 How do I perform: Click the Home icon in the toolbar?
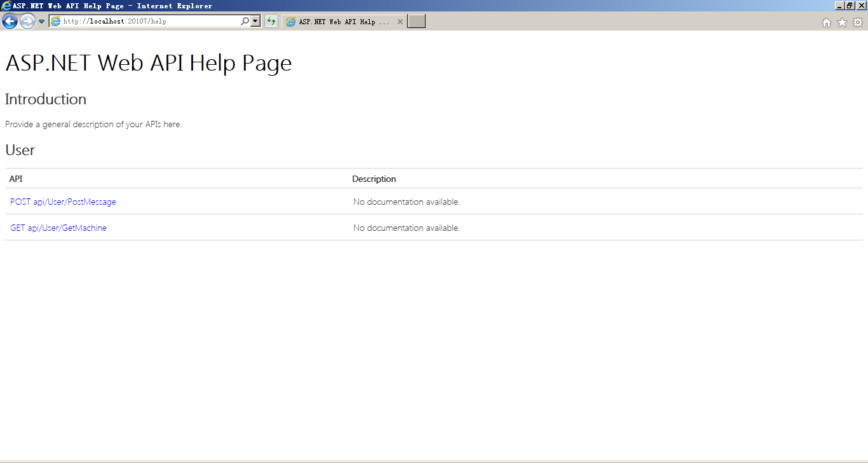(x=827, y=22)
